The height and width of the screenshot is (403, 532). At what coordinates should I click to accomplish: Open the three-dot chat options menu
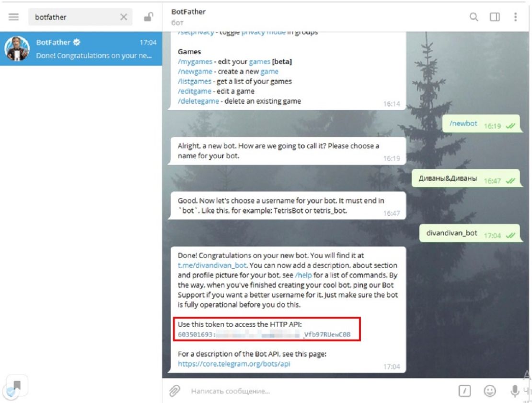point(515,17)
